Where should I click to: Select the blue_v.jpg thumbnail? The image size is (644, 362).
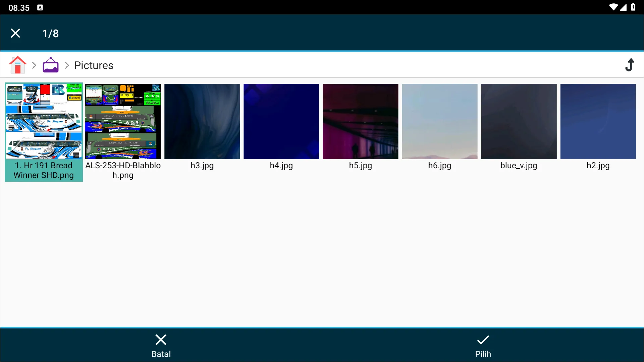click(x=519, y=122)
